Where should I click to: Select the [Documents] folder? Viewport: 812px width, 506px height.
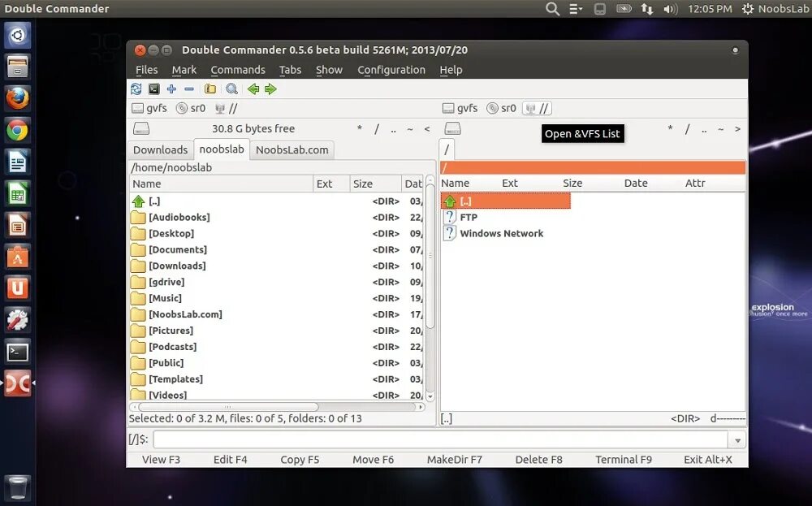pos(178,249)
